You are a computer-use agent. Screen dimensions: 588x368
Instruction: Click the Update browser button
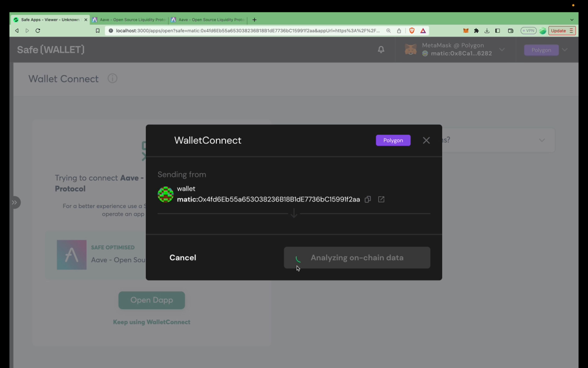point(562,31)
